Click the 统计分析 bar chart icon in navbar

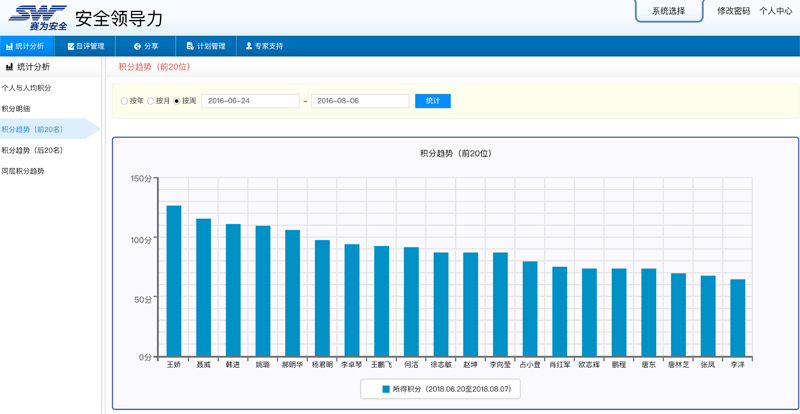[x=10, y=46]
